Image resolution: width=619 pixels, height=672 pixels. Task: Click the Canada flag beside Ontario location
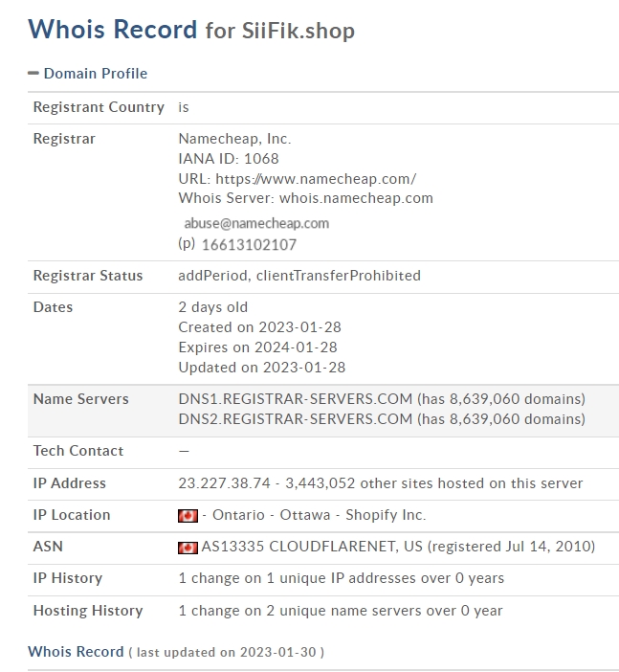(188, 516)
